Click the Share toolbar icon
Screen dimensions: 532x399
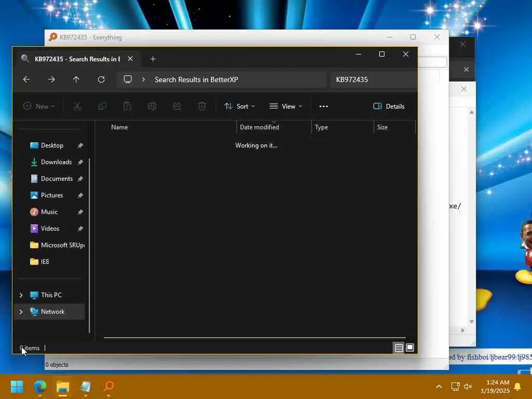(177, 106)
